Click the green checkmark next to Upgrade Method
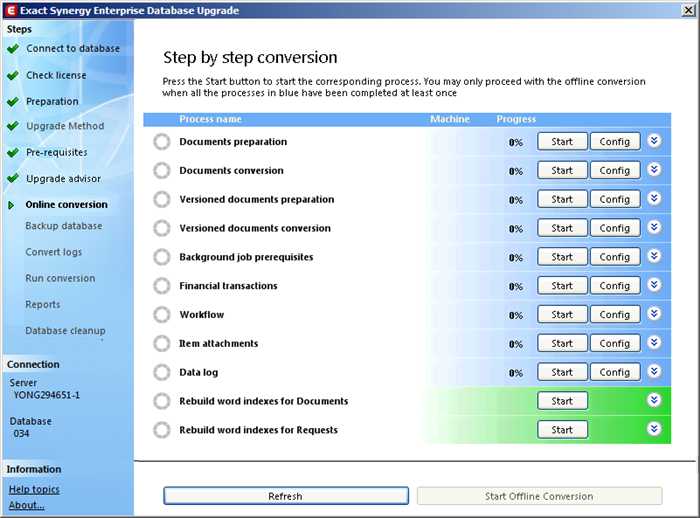 [13, 126]
